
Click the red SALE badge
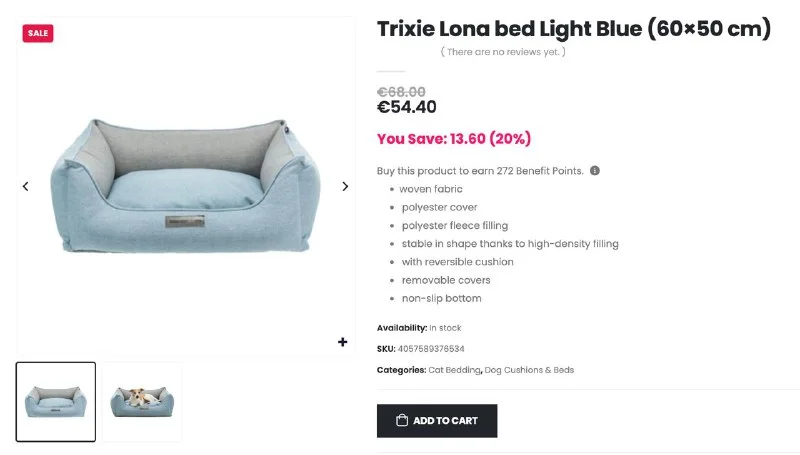(x=38, y=33)
